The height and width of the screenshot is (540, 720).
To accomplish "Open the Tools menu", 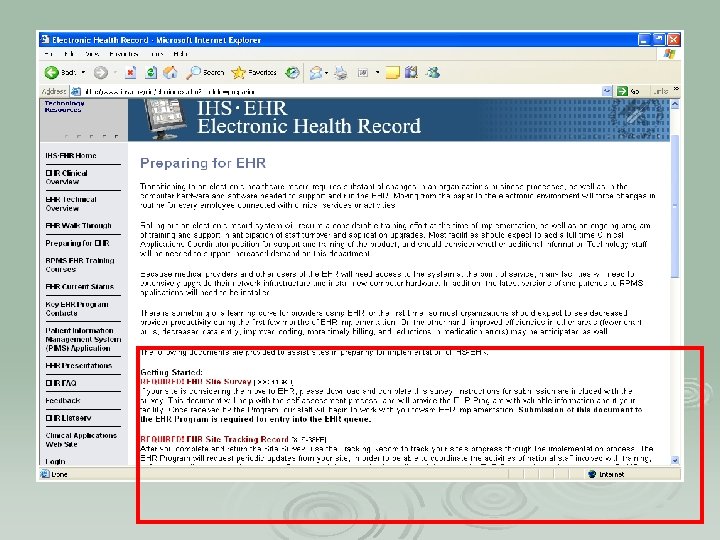I will pyautogui.click(x=157, y=54).
